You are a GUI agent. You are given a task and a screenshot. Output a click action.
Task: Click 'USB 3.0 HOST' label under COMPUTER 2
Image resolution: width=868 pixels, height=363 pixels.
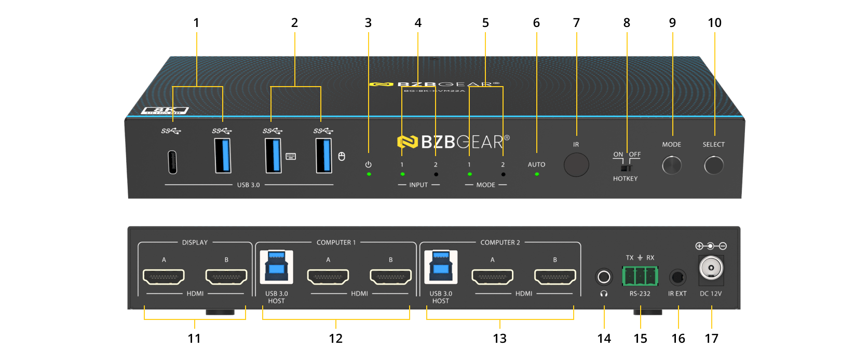click(441, 297)
